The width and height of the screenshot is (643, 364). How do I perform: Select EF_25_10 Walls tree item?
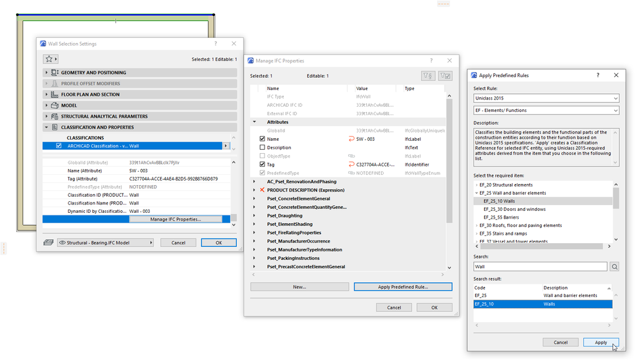point(499,201)
